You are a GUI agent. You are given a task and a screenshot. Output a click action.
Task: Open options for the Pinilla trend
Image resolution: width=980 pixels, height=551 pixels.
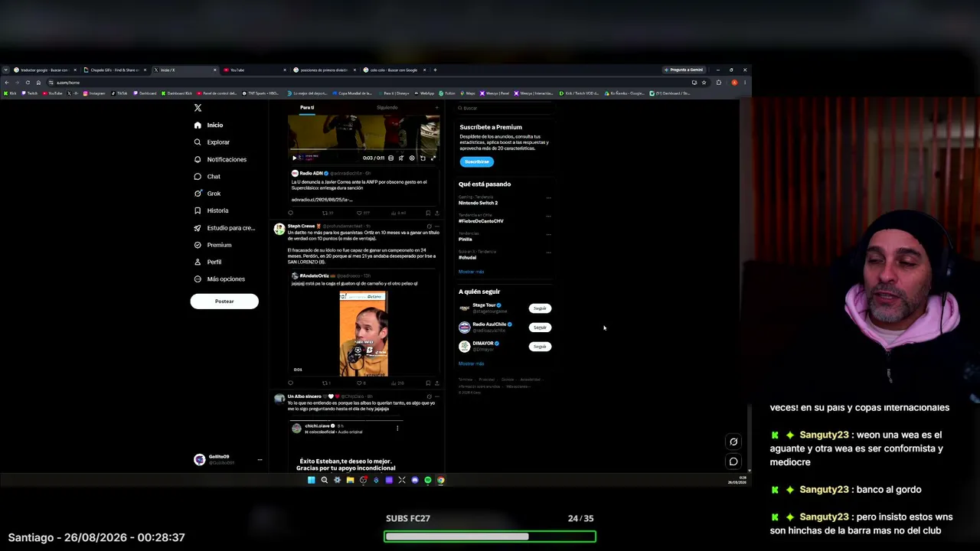click(548, 234)
